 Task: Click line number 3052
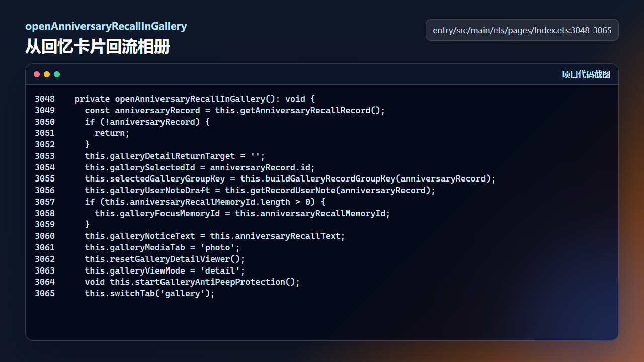point(45,145)
